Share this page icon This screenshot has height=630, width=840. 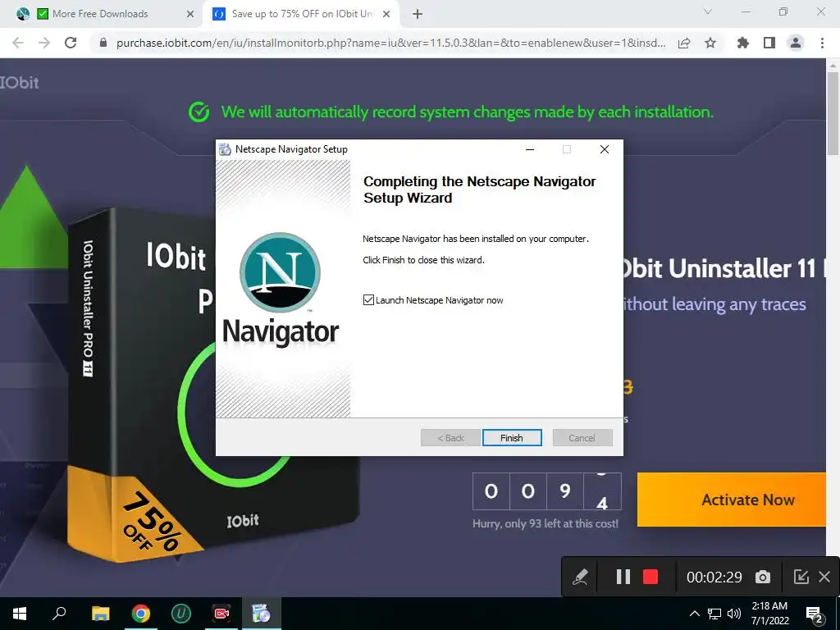click(684, 43)
